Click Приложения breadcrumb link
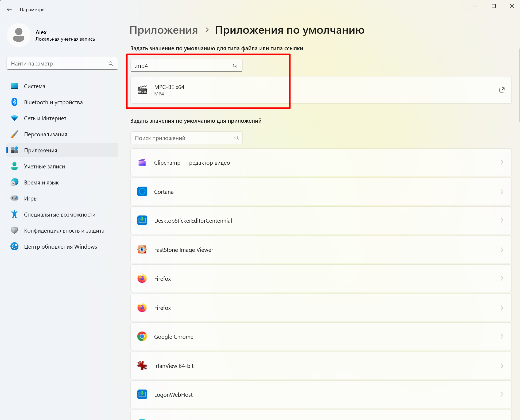 (164, 30)
